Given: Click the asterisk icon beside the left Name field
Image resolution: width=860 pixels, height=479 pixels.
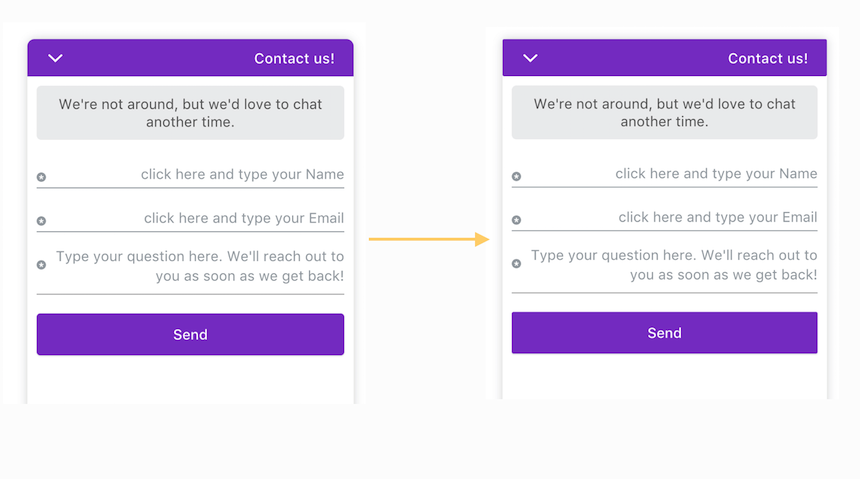Looking at the screenshot, I should pyautogui.click(x=41, y=177).
